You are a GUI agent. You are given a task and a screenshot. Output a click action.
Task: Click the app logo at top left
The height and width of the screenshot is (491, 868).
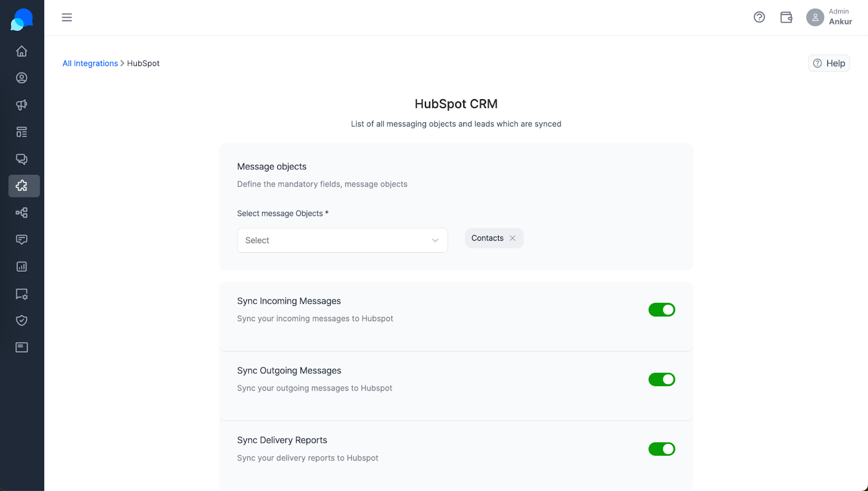(22, 20)
